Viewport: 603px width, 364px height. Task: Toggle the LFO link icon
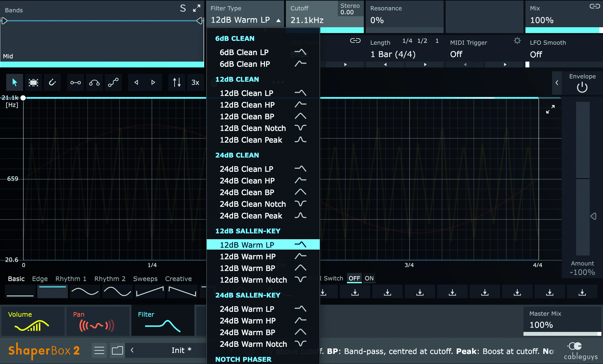[355, 41]
